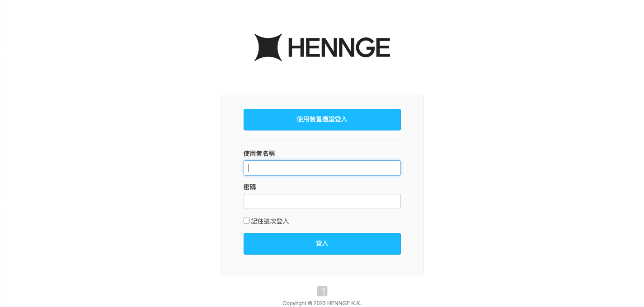Click the 密碼 field label
The width and height of the screenshot is (644, 307).
[x=249, y=187]
